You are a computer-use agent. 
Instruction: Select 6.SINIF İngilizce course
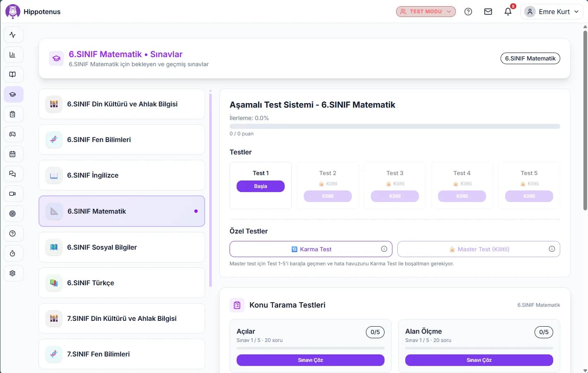point(122,175)
